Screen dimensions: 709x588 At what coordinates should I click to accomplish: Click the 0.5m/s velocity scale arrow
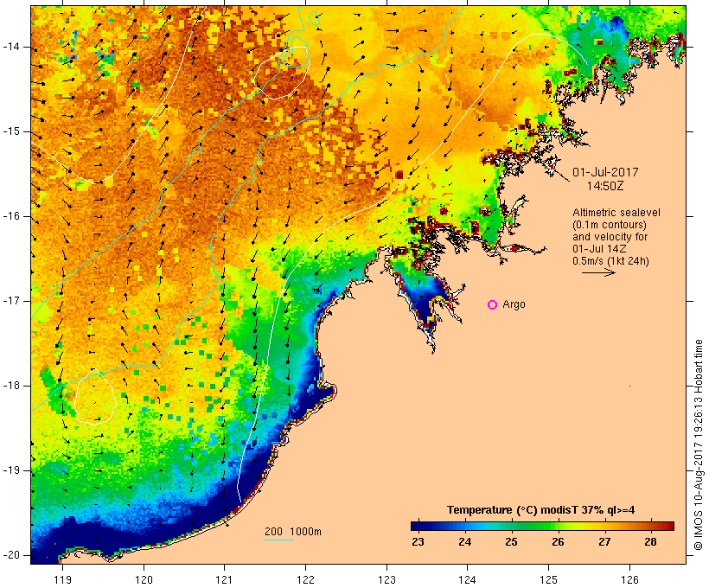coord(598,272)
